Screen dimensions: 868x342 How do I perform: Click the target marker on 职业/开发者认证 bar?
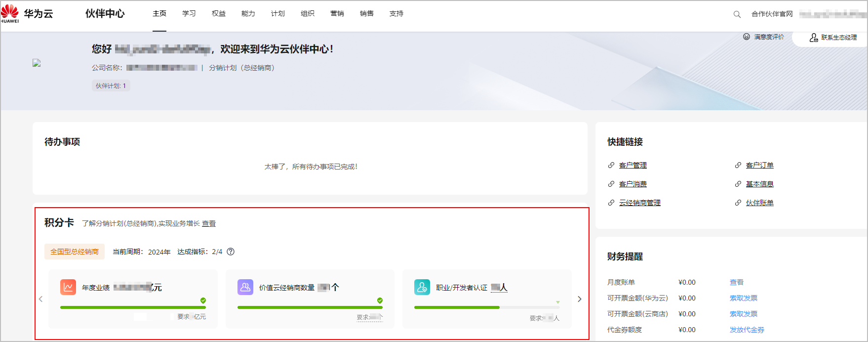[558, 302]
